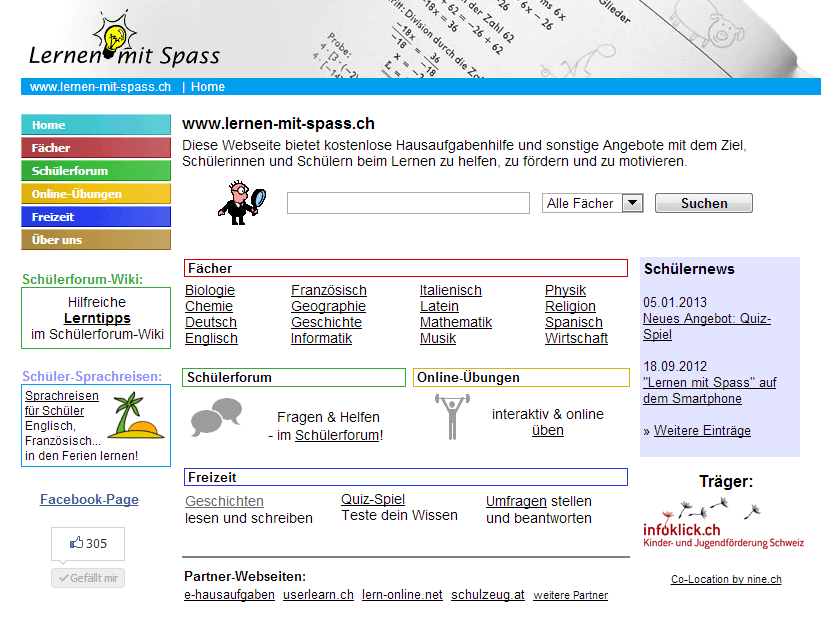Open partner link lern-online.net

tap(402, 595)
